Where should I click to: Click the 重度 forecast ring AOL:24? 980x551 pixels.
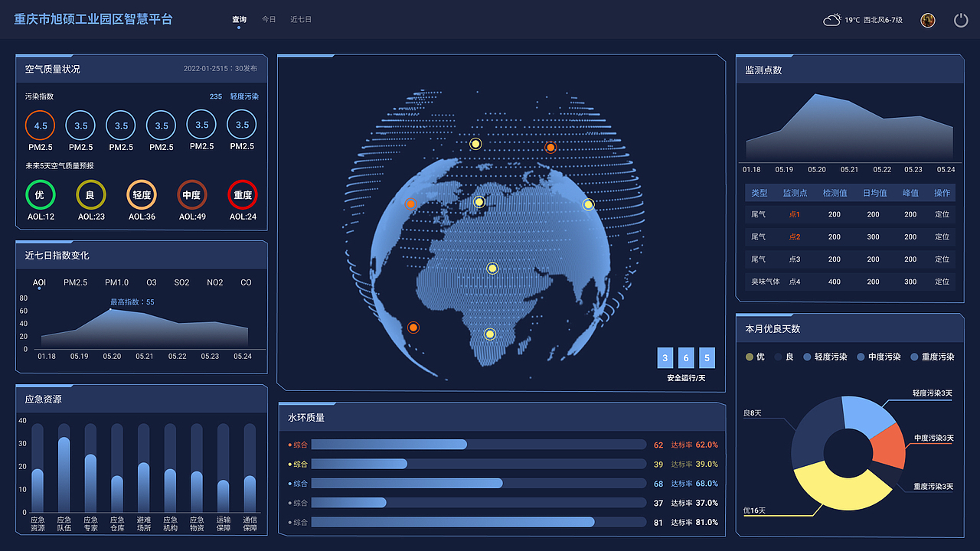click(243, 195)
